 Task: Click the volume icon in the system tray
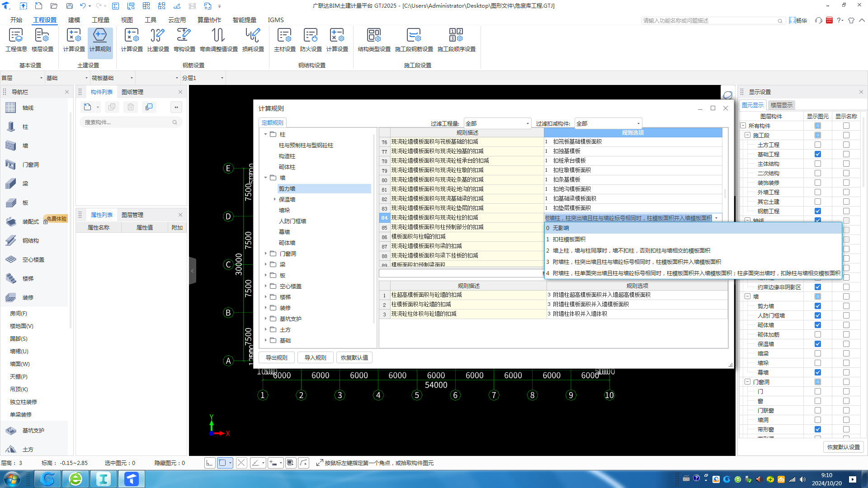point(802,479)
